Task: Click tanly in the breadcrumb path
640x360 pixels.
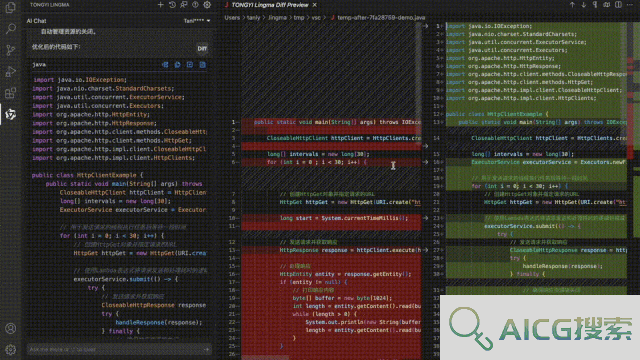Action: [253, 18]
